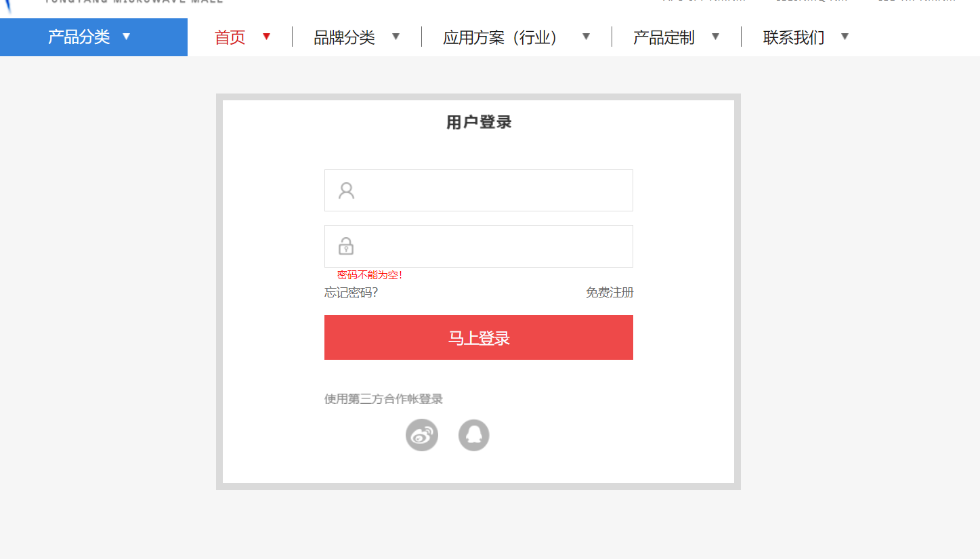
Task: Select the padlock symbol in password box
Action: coord(346,246)
